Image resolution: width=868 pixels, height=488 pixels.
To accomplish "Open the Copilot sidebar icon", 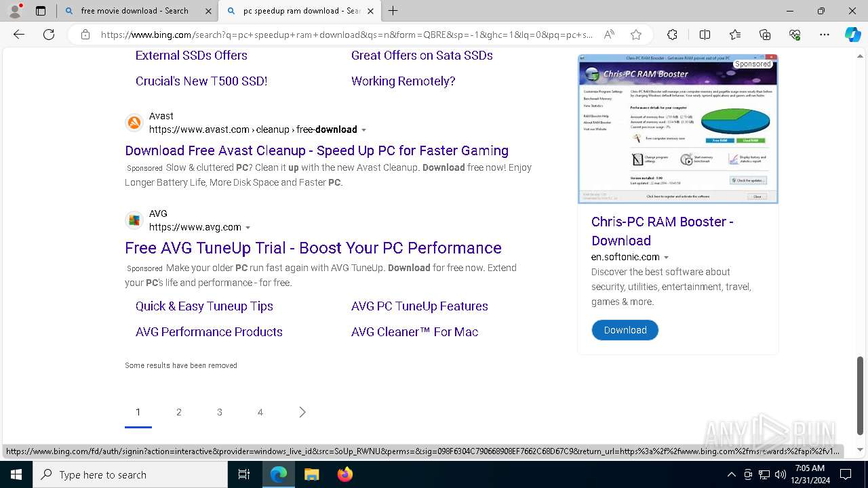I will click(x=852, y=35).
